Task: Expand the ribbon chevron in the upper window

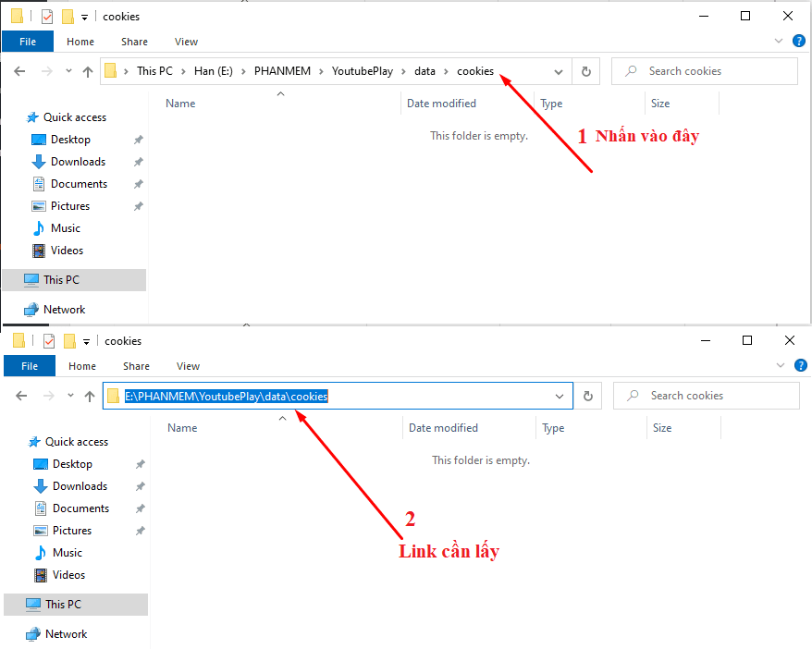Action: pos(778,42)
